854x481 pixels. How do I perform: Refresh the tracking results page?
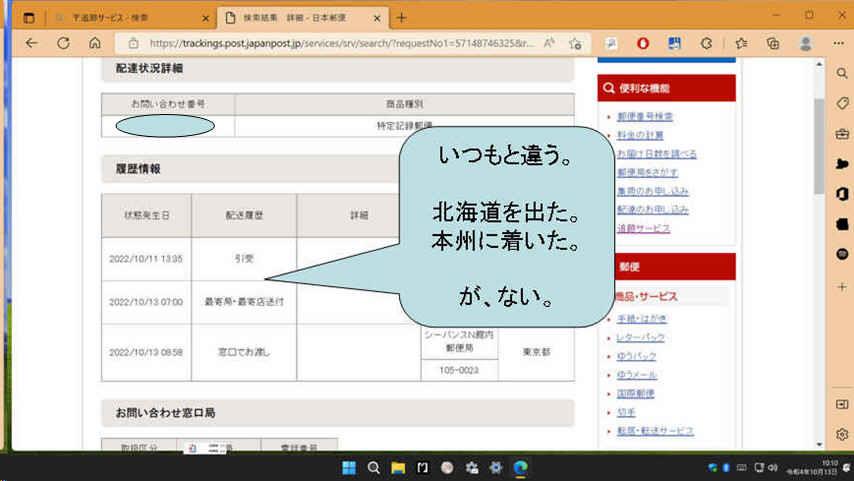pos(63,43)
